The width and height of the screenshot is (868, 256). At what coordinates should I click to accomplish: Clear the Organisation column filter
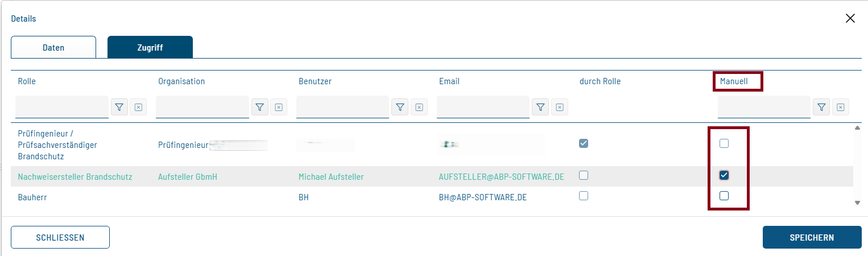pyautogui.click(x=278, y=107)
